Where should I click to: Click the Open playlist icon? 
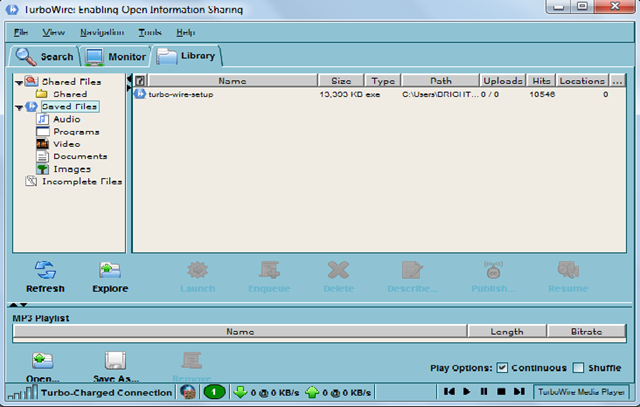point(43,361)
